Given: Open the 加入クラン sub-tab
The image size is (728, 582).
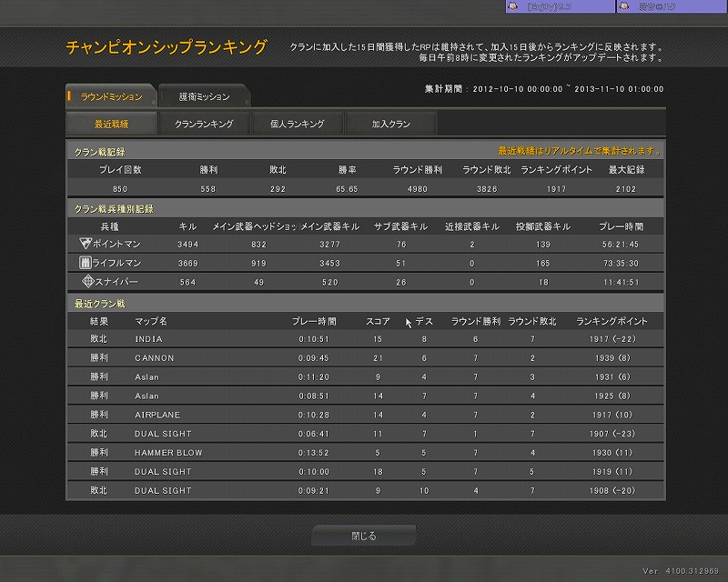Looking at the screenshot, I should pyautogui.click(x=390, y=123).
